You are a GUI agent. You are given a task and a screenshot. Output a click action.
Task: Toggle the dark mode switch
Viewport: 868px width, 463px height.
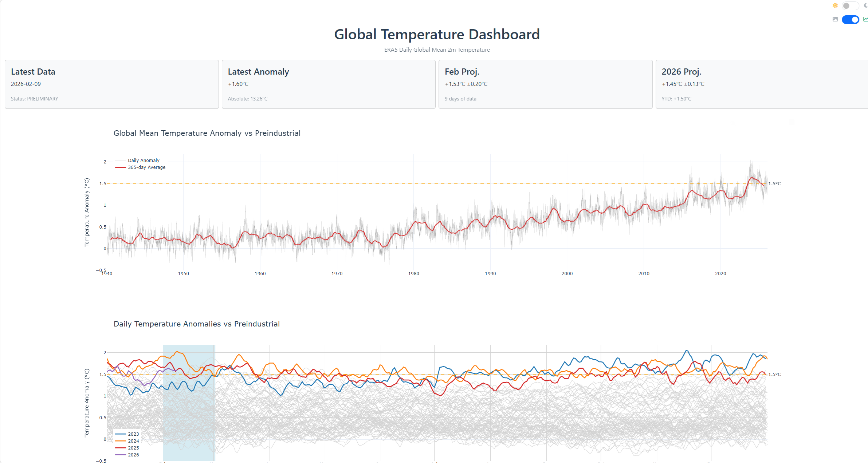(x=850, y=5)
